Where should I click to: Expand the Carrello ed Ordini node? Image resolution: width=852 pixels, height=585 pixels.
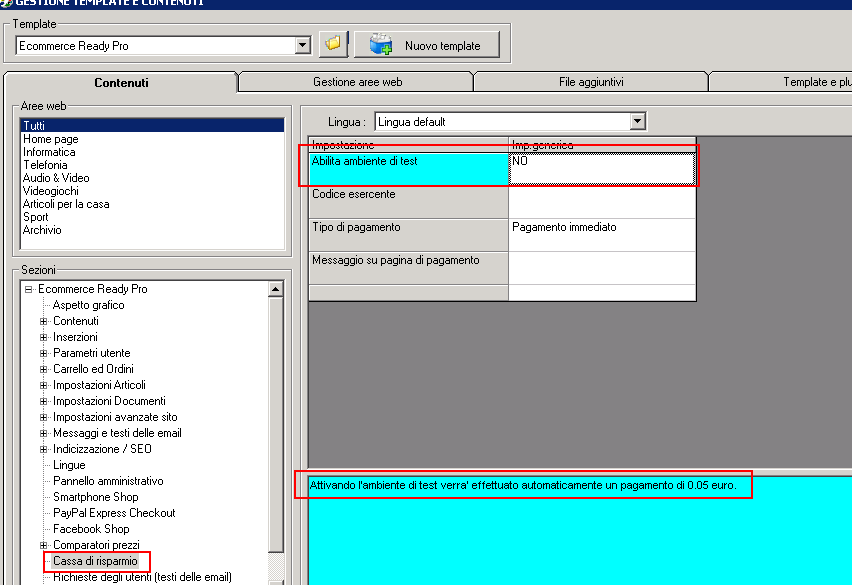tap(43, 369)
